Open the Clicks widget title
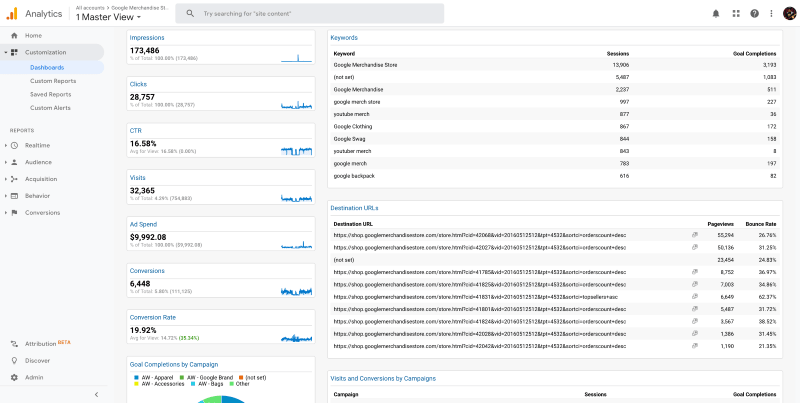The image size is (800, 403). point(138,84)
